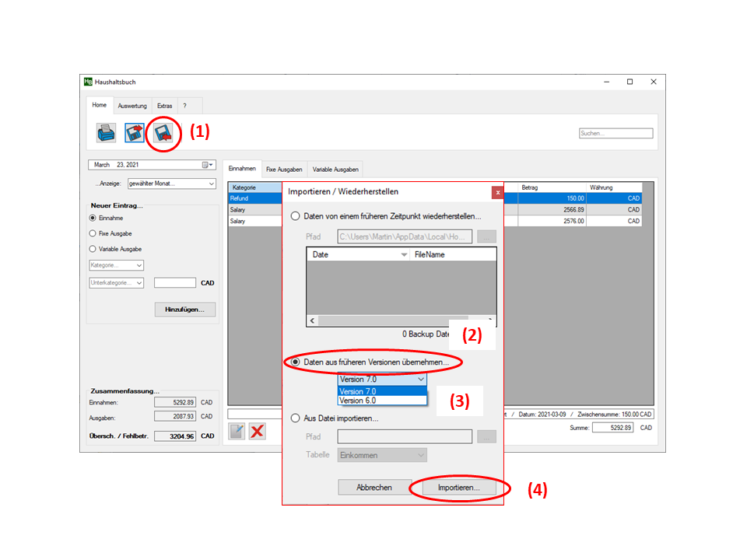Click the import/restore floppy disk icon

click(163, 133)
